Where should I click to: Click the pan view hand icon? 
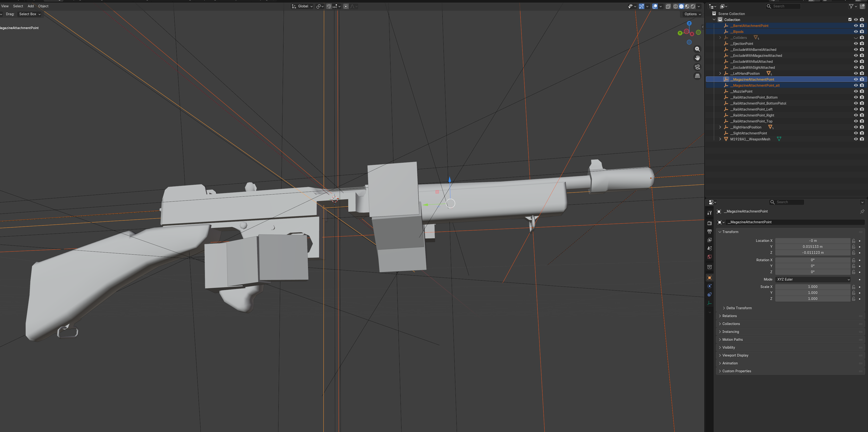697,58
